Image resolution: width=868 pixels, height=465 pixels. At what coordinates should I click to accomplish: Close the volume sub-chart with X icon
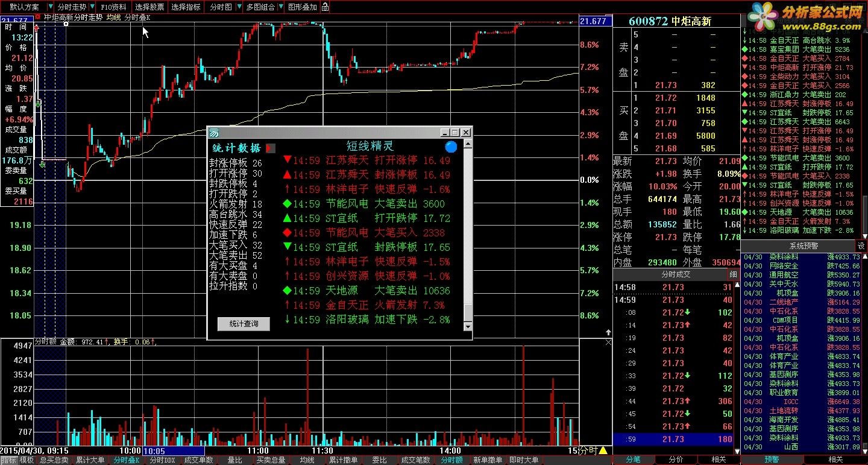[x=608, y=342]
